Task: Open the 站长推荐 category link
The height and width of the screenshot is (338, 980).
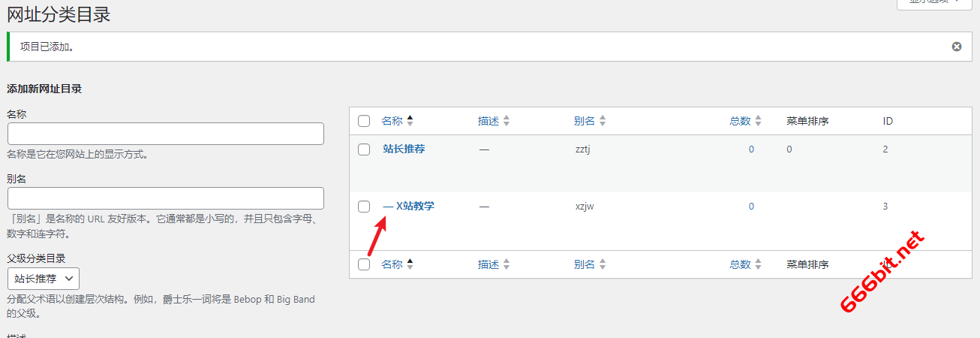Action: 404,149
